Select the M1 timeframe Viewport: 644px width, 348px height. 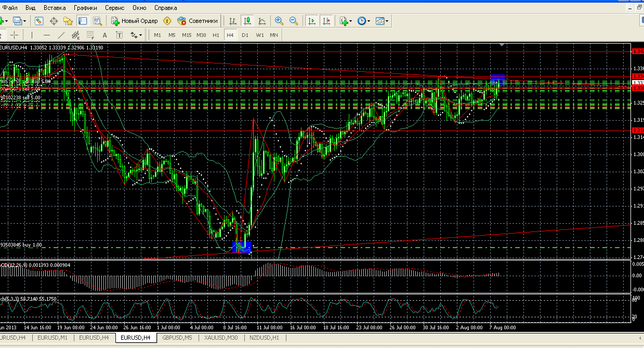pyautogui.click(x=157, y=35)
